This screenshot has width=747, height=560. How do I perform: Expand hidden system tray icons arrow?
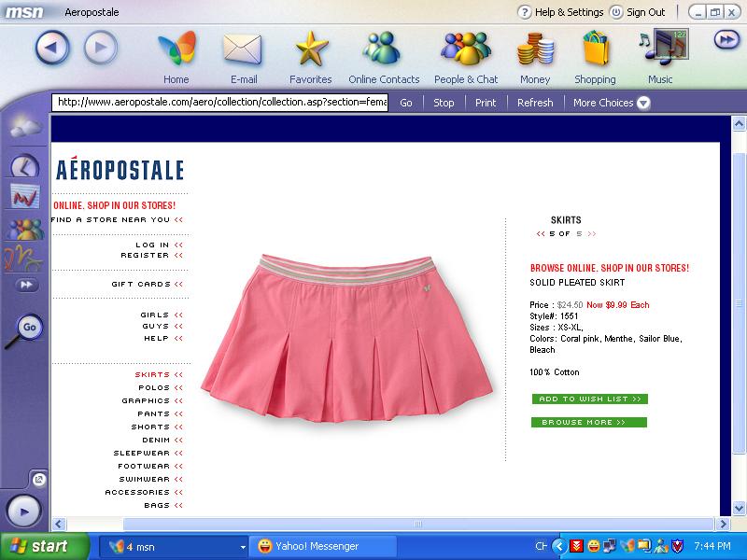pos(559,546)
